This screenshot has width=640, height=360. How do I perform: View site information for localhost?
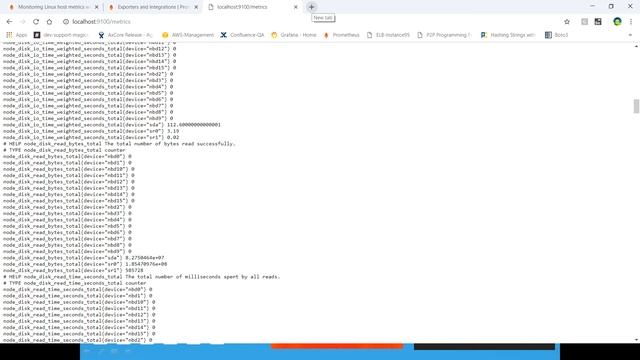[66, 22]
